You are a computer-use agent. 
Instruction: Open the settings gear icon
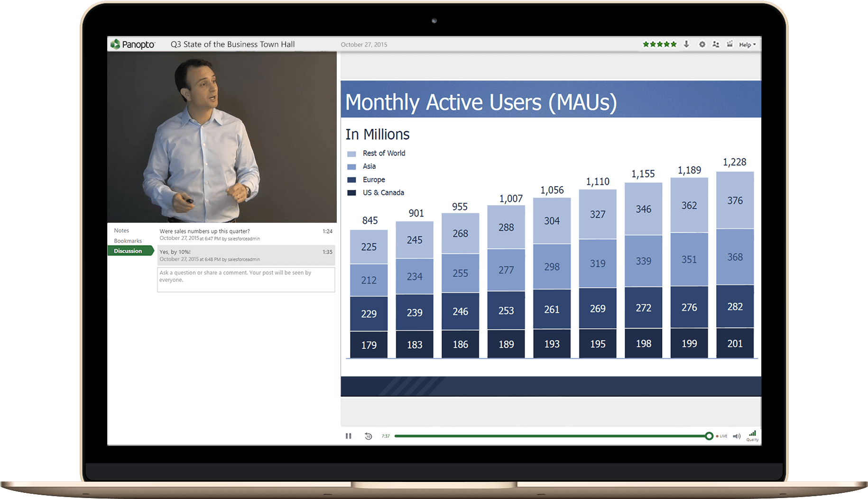(702, 44)
